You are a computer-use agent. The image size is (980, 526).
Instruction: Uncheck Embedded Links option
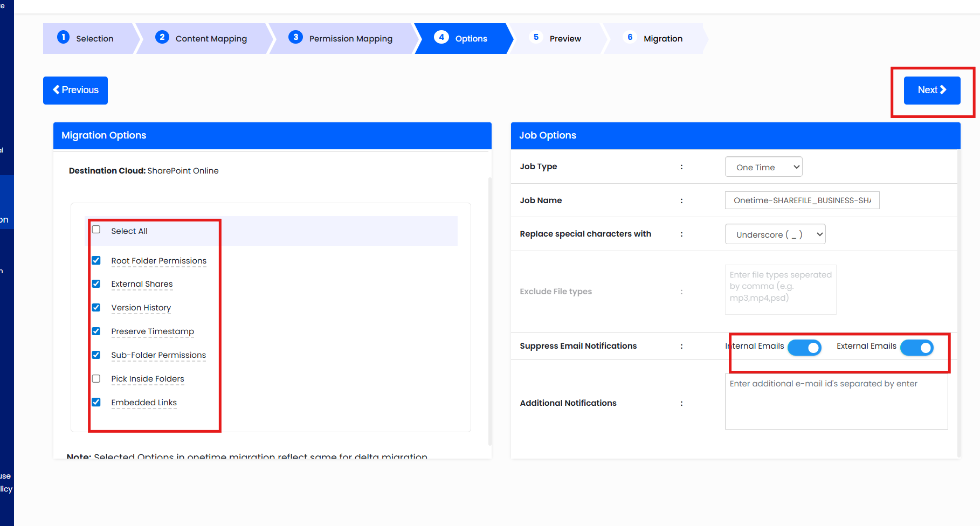point(96,402)
